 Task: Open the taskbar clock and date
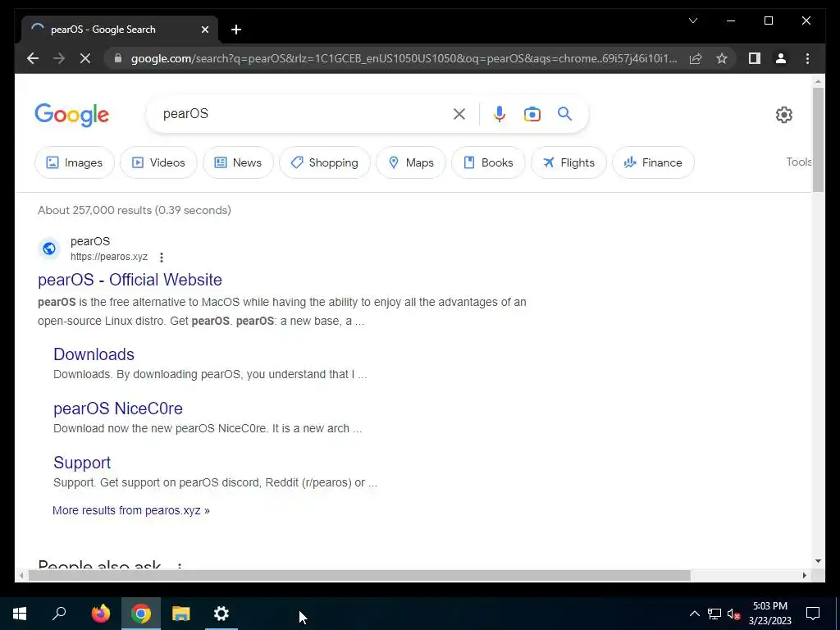coord(769,614)
